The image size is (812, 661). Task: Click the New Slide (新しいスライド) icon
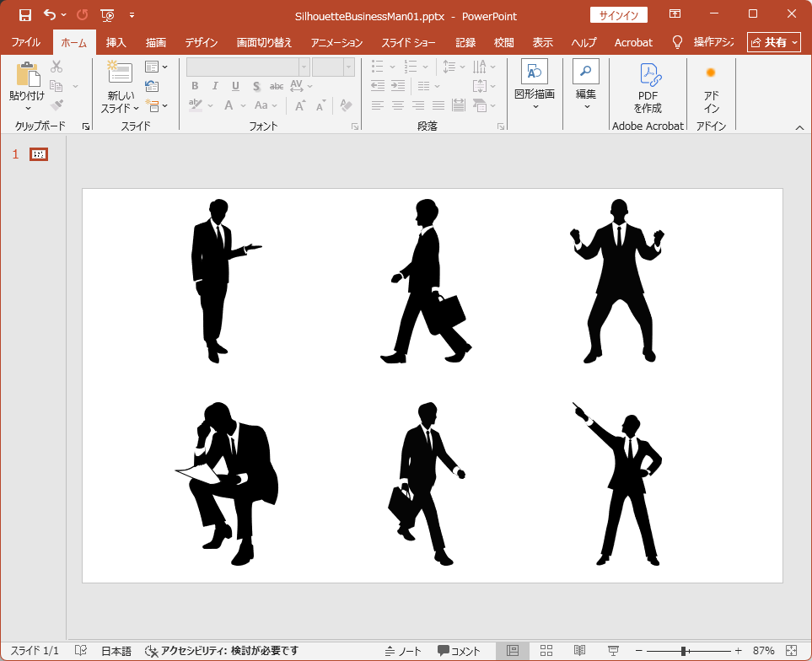pyautogui.click(x=120, y=73)
